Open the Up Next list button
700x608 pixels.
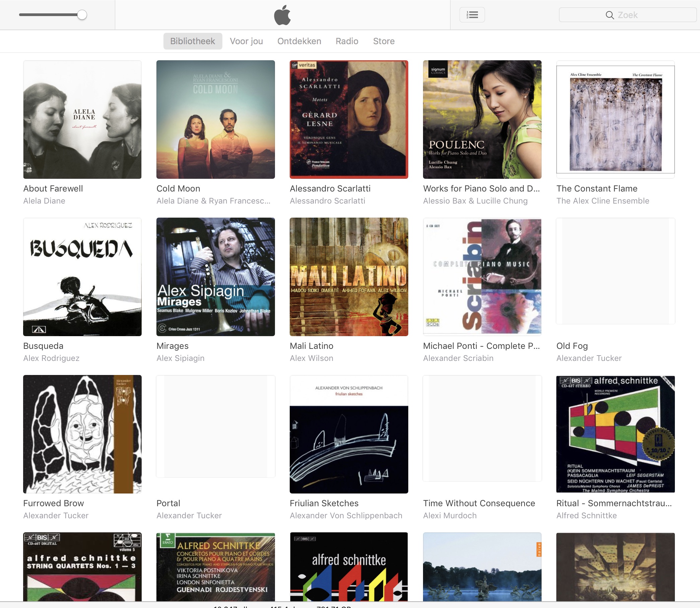point(472,15)
